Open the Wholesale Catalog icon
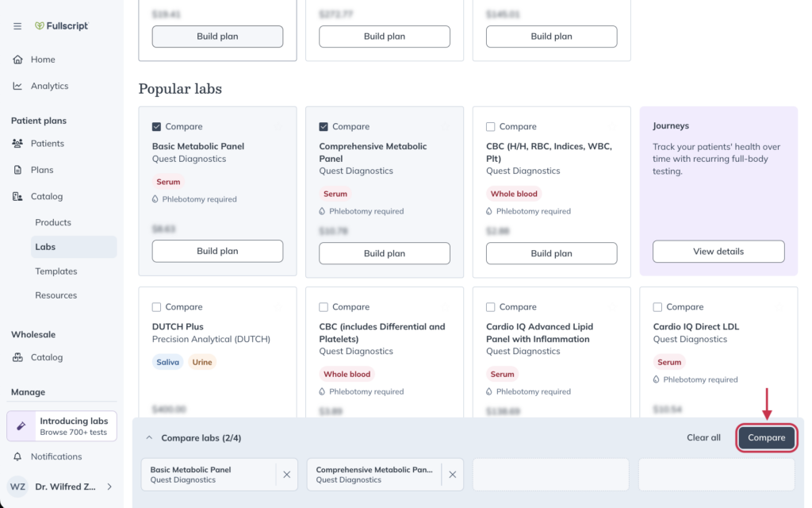This screenshot has height=508, width=812. [17, 357]
